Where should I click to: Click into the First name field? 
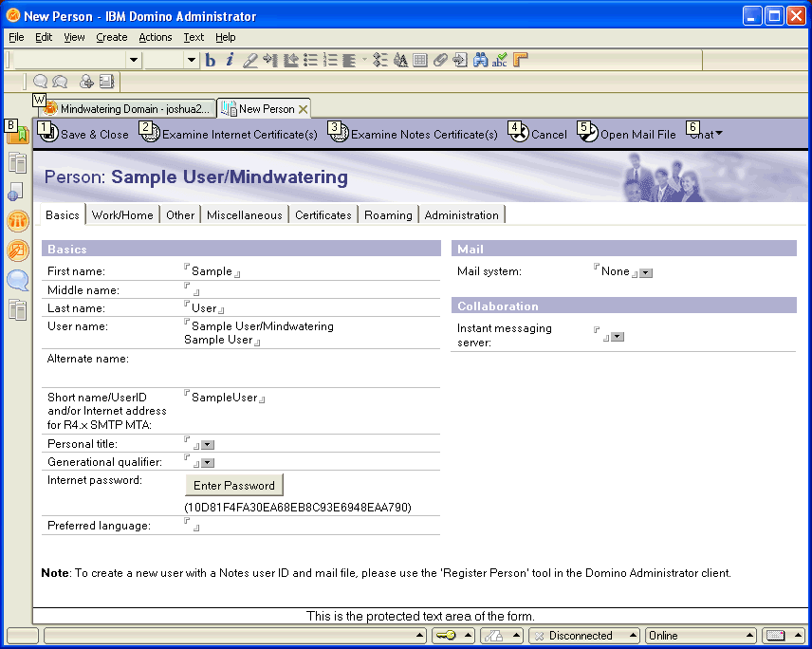212,271
